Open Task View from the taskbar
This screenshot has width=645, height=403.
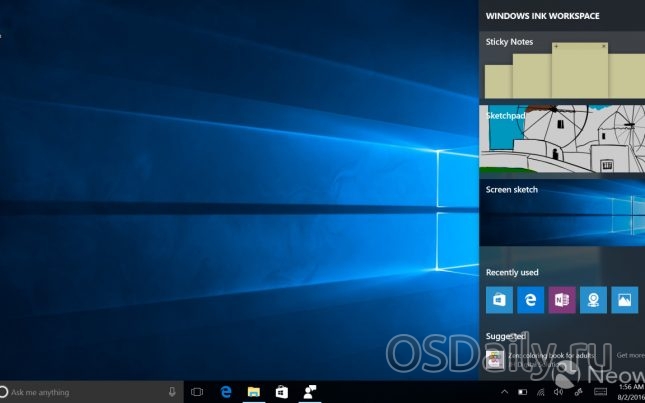tap(197, 392)
